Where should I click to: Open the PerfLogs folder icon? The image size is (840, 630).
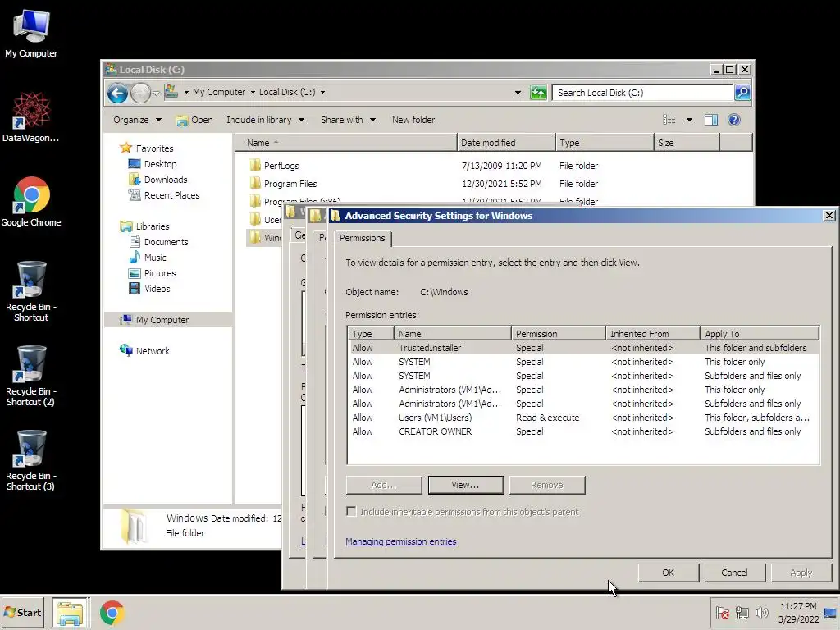pyautogui.click(x=255, y=165)
